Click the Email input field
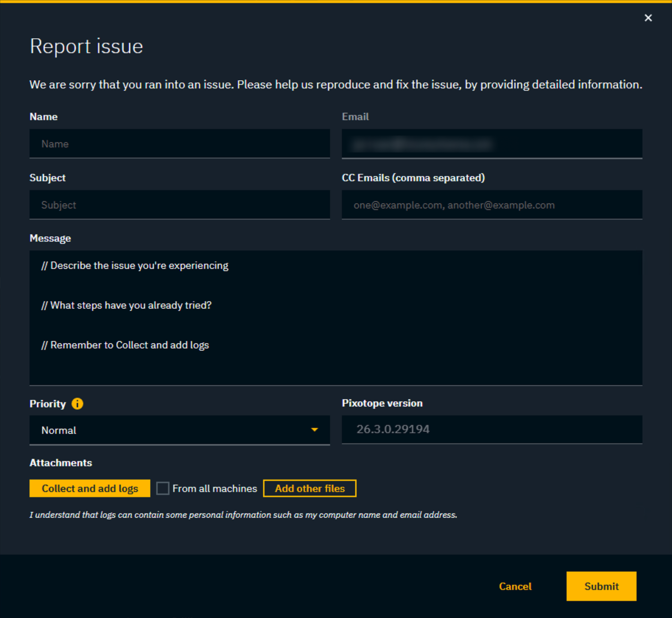The height and width of the screenshot is (618, 672). (x=492, y=144)
